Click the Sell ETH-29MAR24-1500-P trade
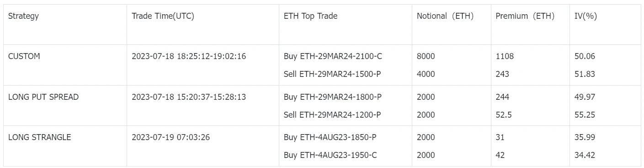Viewport: 644px width, 168px height. [x=332, y=74]
